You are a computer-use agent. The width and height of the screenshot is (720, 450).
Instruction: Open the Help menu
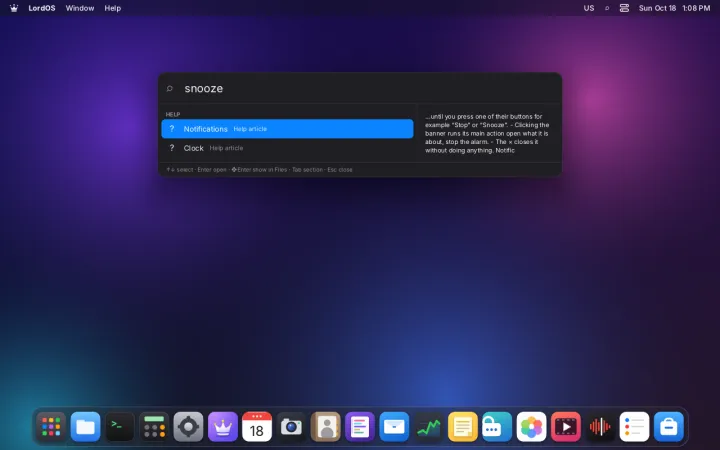click(x=112, y=8)
